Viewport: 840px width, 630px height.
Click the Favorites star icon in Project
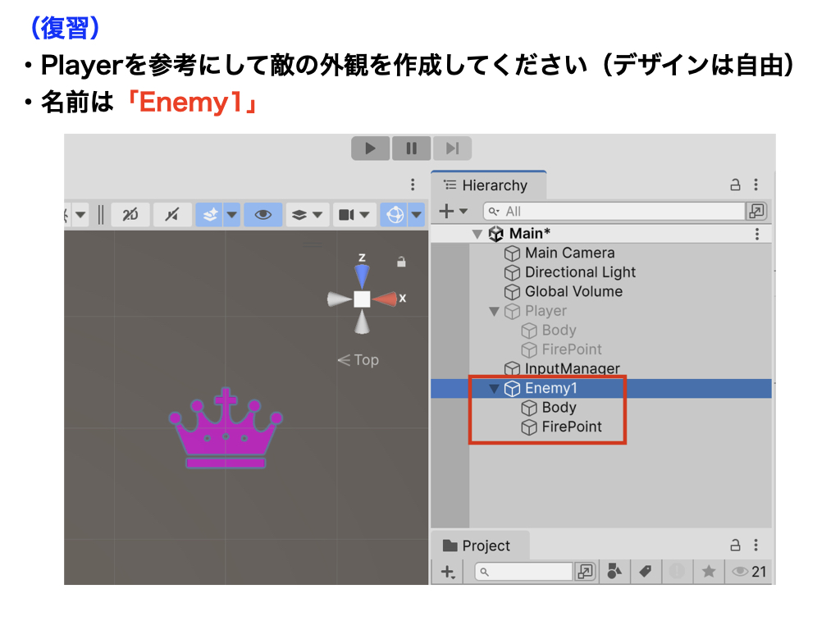709,572
